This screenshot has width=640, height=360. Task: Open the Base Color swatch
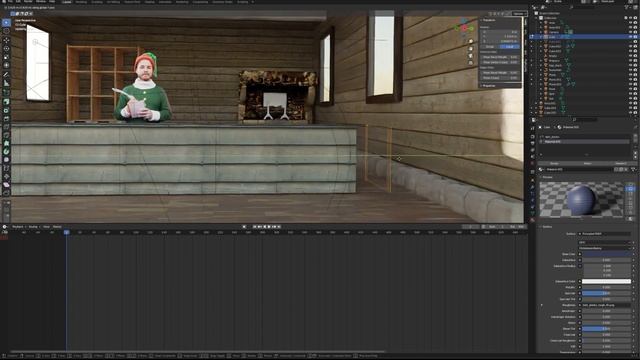(x=607, y=254)
